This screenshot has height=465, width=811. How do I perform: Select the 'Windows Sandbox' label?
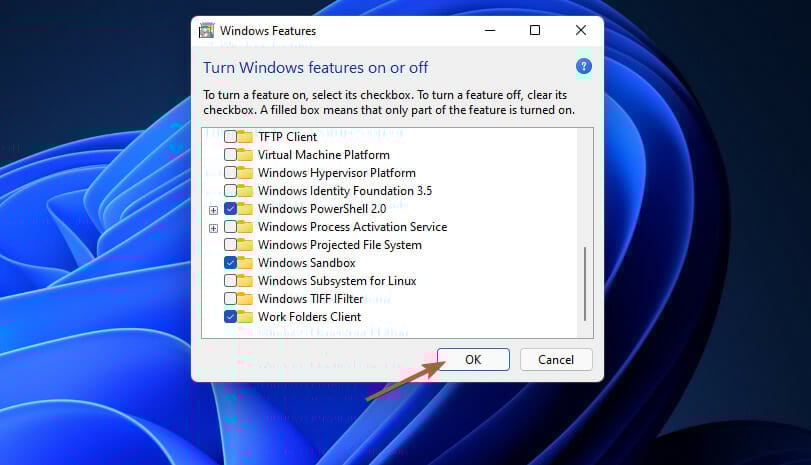tap(307, 263)
